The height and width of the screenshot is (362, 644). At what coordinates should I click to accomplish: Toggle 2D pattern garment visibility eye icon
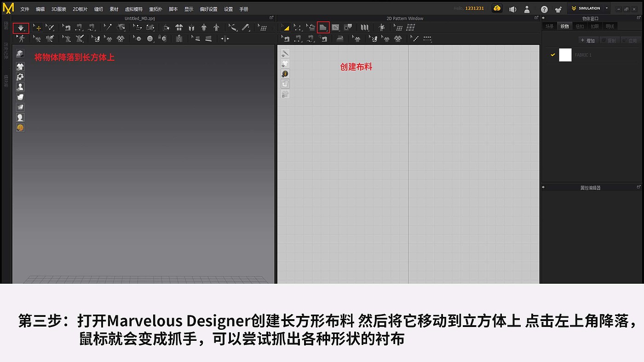[x=285, y=64]
